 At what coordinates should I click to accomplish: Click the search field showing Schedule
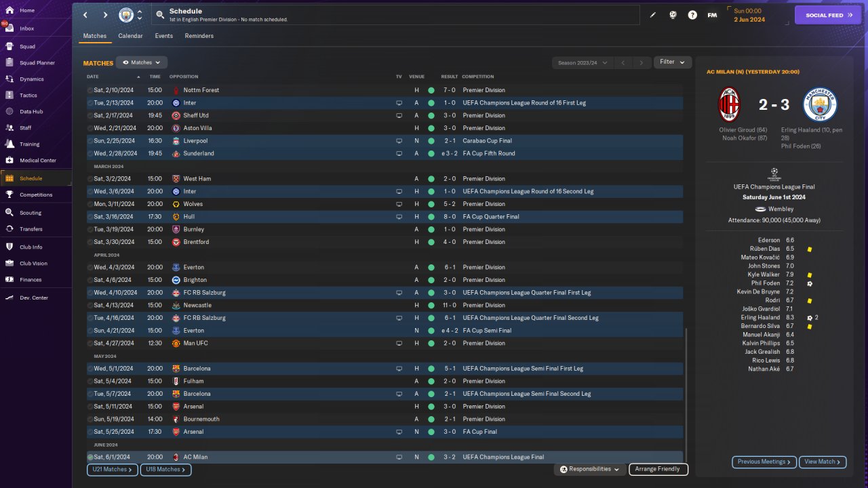coord(396,15)
